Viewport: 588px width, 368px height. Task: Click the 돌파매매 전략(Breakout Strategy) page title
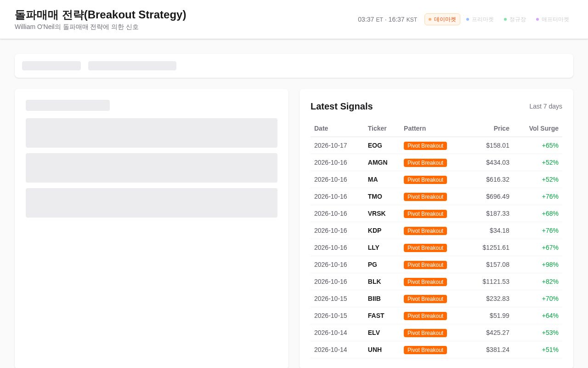101,15
